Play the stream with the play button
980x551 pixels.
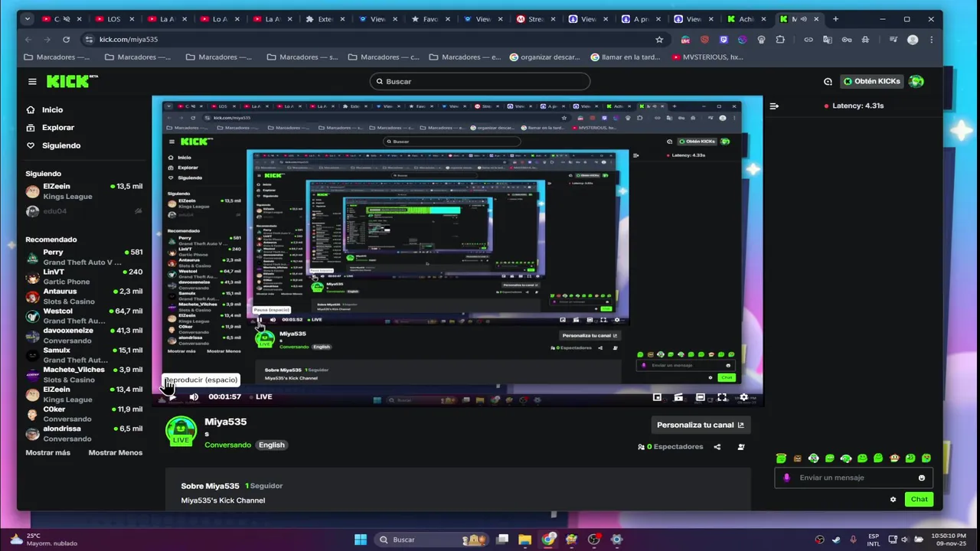click(x=172, y=396)
